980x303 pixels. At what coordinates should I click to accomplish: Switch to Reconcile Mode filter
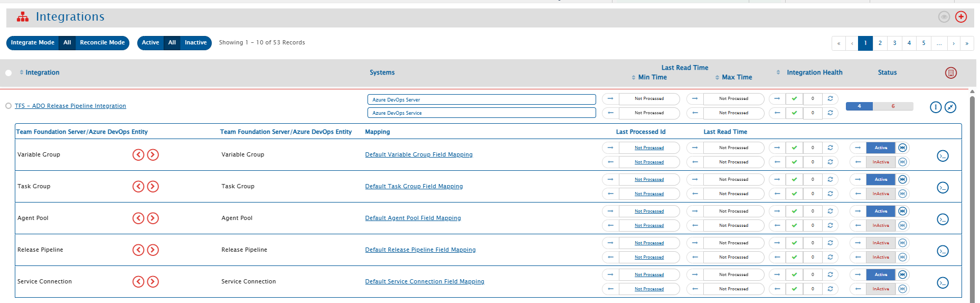pos(102,43)
